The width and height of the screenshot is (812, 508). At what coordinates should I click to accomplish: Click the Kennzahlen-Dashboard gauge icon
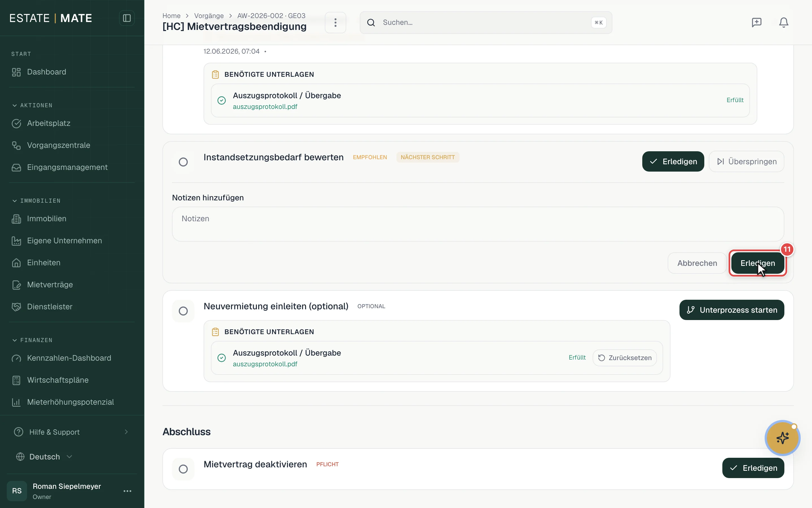pos(16,358)
